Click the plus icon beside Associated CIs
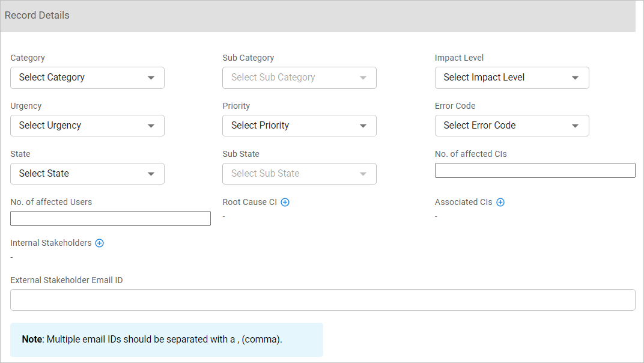 click(x=500, y=203)
